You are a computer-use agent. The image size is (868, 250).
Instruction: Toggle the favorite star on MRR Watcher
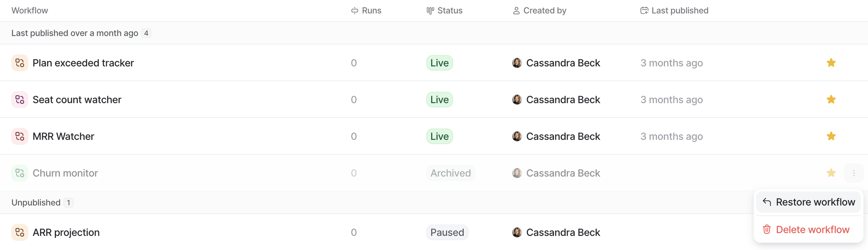click(x=831, y=136)
